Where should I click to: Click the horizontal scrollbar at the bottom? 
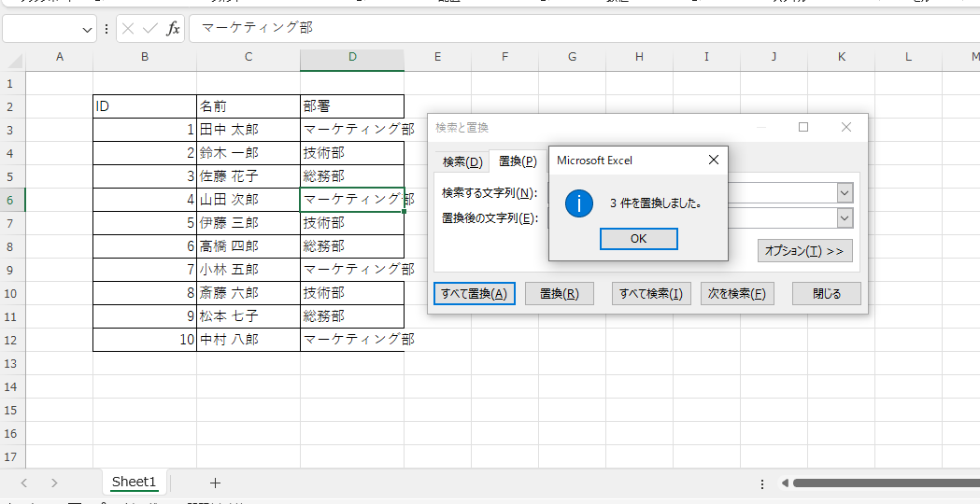click(x=878, y=483)
